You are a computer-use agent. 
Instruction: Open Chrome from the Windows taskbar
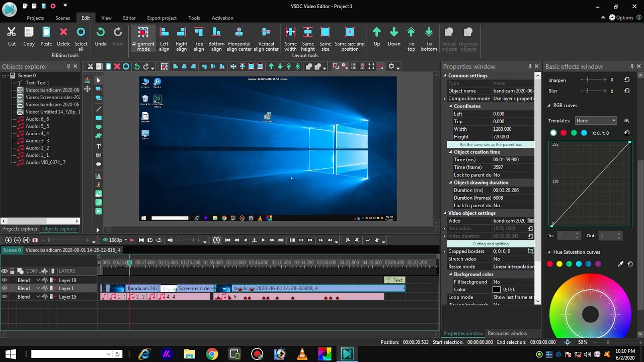(212, 354)
